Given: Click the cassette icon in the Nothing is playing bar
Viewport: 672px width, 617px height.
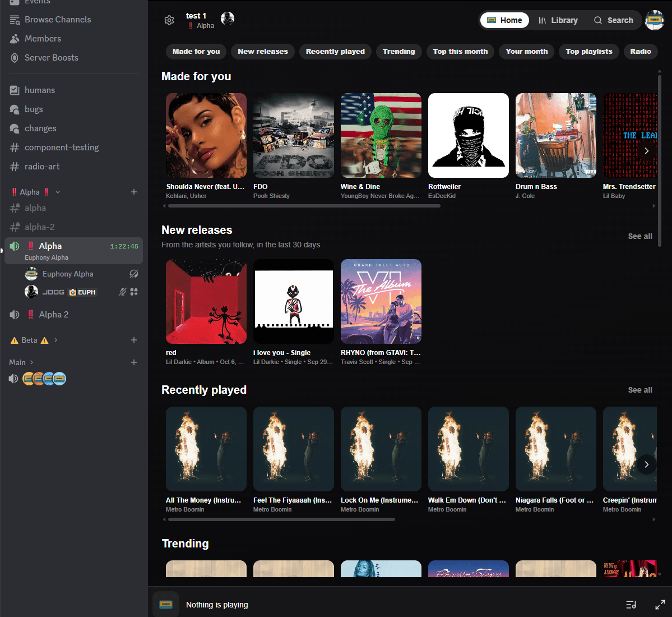Looking at the screenshot, I should (x=166, y=605).
